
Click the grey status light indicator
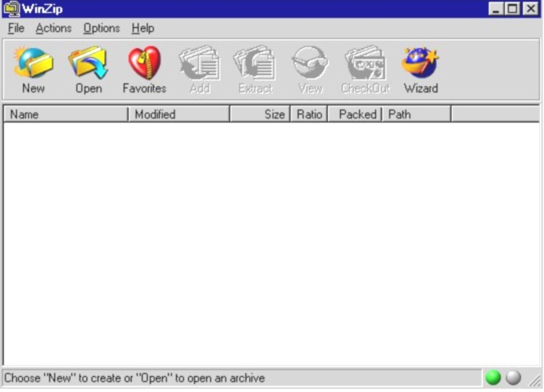click(514, 378)
